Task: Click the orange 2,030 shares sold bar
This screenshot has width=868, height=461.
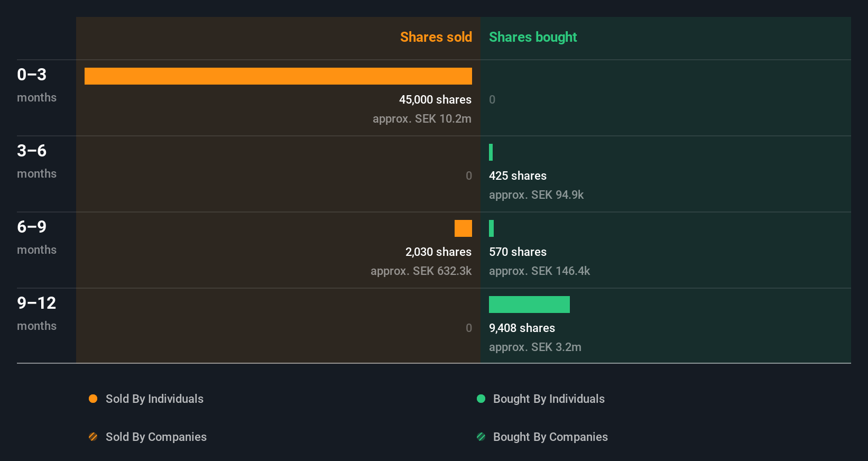Action: (463, 228)
